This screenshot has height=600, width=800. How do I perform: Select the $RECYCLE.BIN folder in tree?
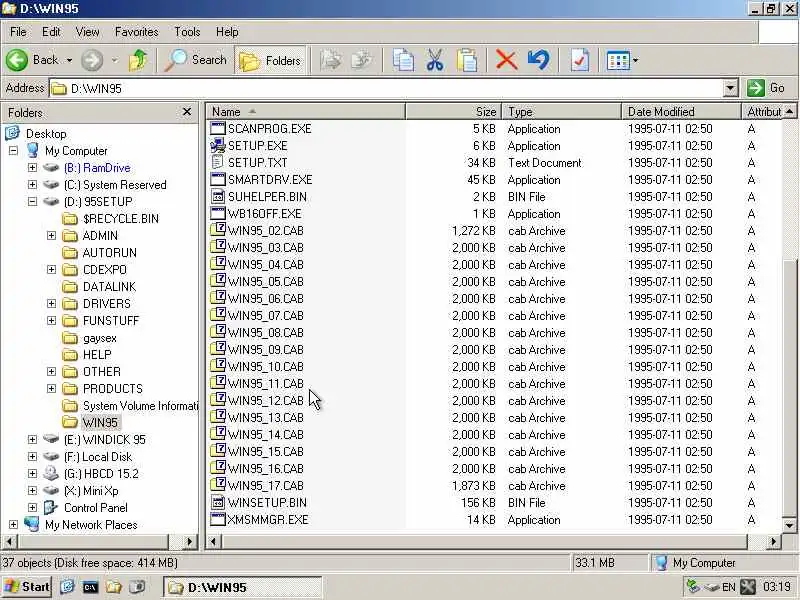tap(120, 219)
